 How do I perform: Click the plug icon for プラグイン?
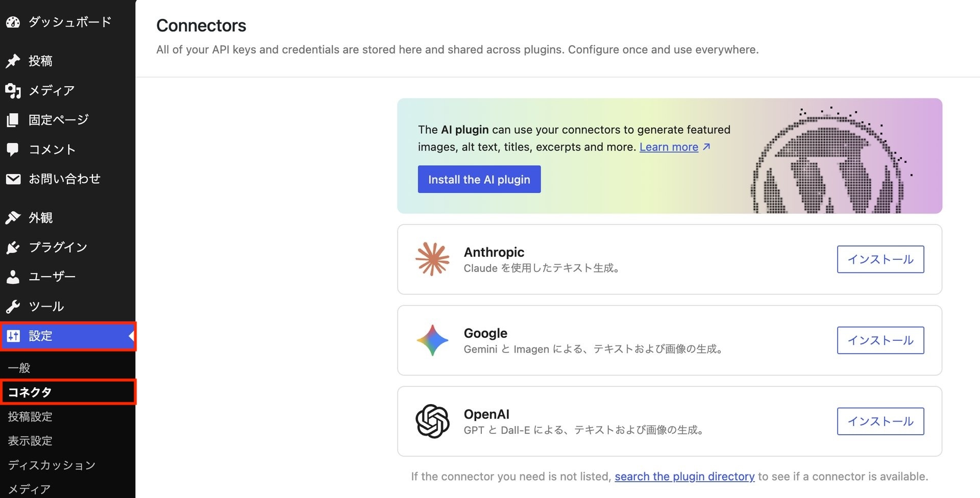point(13,247)
